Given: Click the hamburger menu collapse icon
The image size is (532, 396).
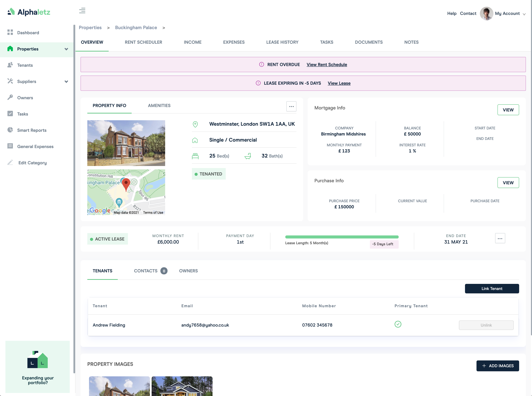Looking at the screenshot, I should 82,11.
